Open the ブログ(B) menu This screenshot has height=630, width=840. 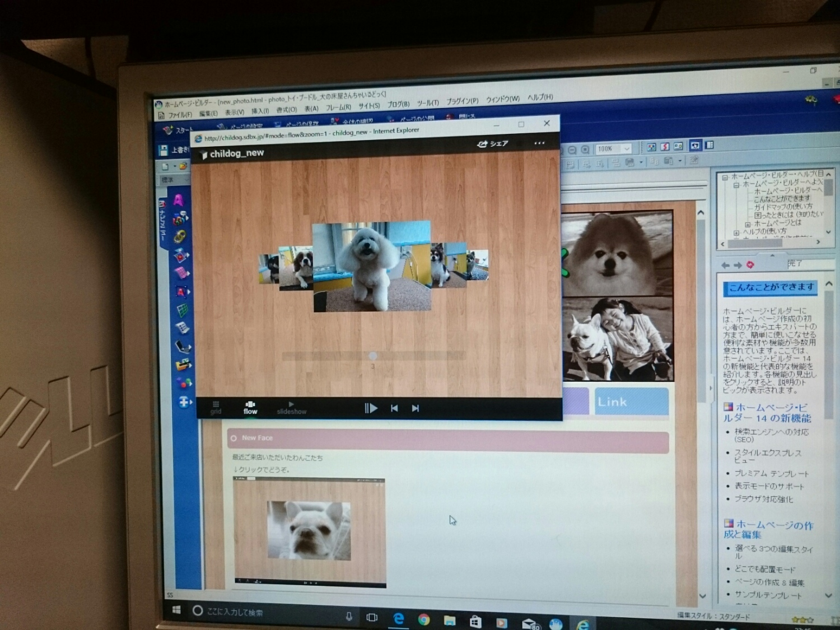click(398, 104)
